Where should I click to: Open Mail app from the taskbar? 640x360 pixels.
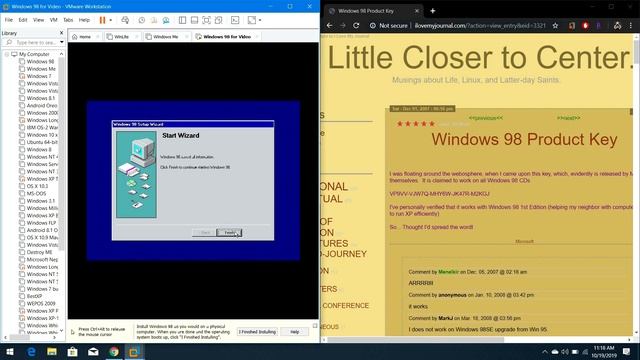(93, 351)
